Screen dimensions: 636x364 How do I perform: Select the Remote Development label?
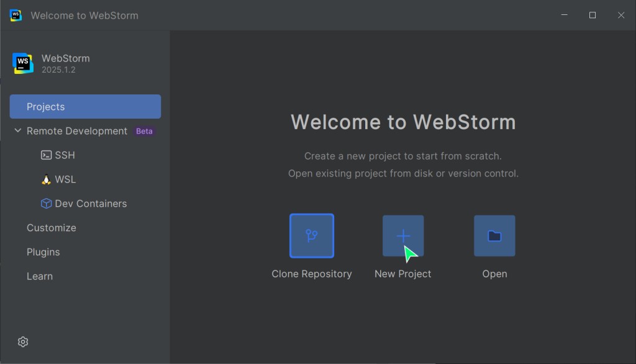click(x=77, y=131)
